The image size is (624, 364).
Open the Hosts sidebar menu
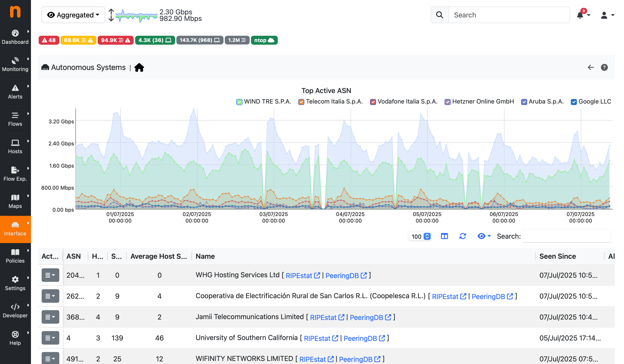[15, 147]
